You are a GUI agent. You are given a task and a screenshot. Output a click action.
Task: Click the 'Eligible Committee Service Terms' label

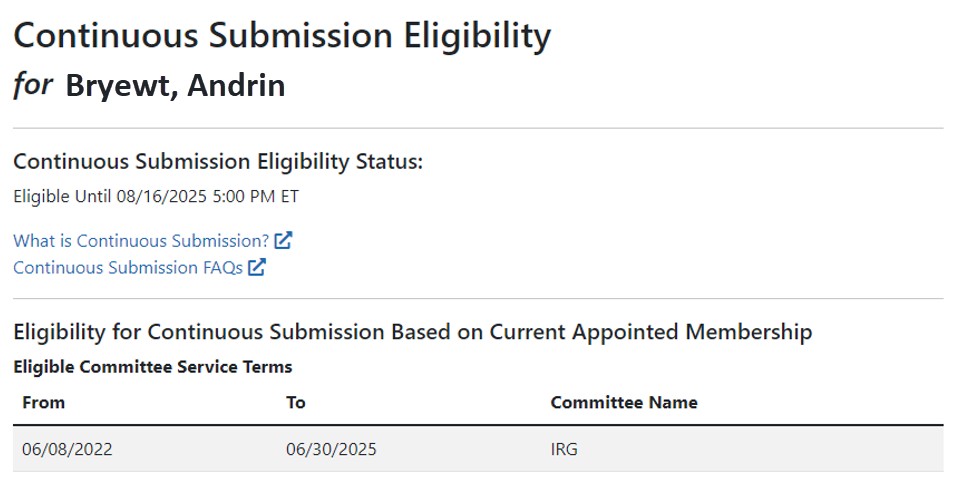(x=152, y=367)
